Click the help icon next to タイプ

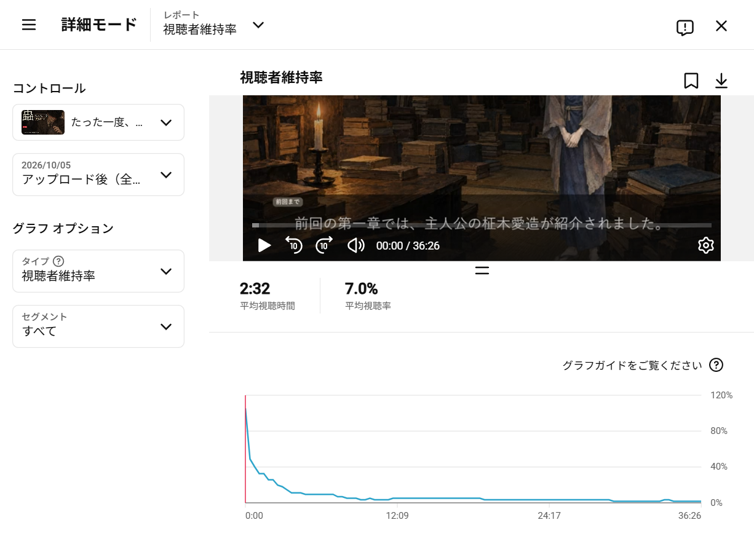click(x=58, y=261)
